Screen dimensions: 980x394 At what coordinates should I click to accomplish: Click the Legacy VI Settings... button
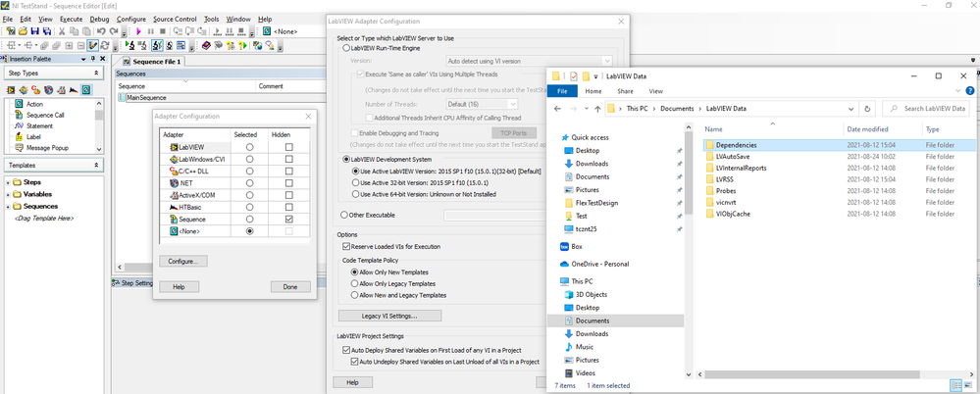390,316
